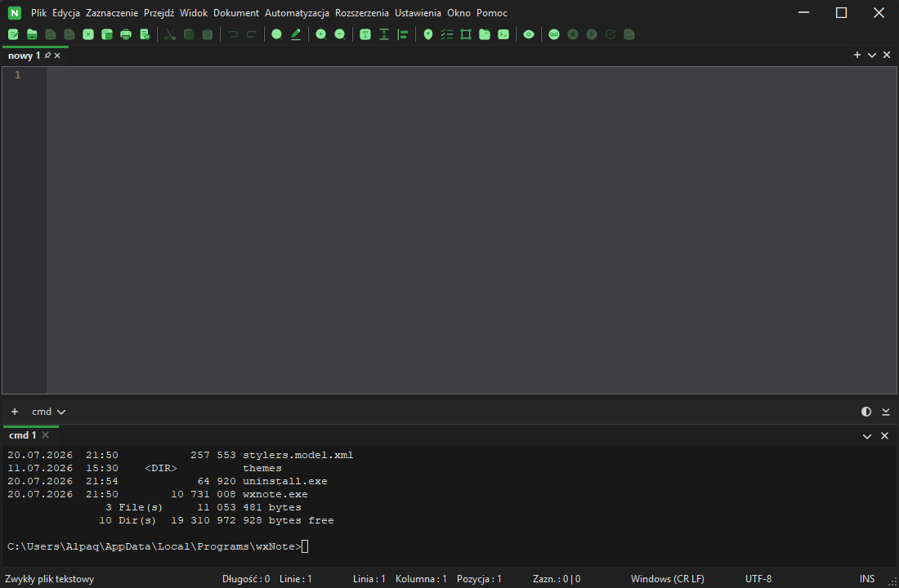Viewport: 899px width, 588px height.
Task: Open the cmd shell type dropdown
Action: 49,412
